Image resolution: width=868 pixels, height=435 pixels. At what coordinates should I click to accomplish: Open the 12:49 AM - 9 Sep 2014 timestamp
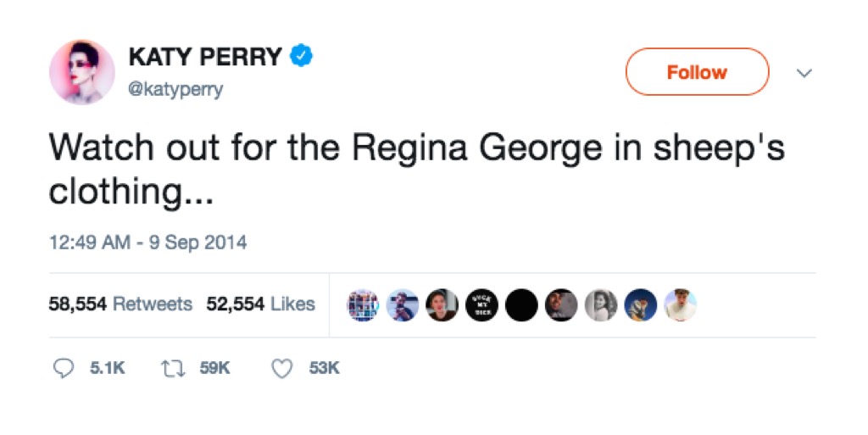[147, 243]
